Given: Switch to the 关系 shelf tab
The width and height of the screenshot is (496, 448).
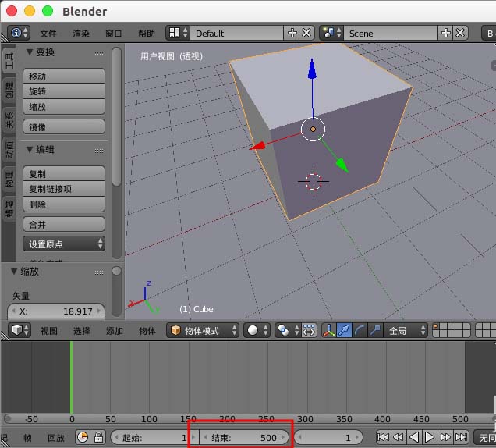Looking at the screenshot, I should [9, 119].
